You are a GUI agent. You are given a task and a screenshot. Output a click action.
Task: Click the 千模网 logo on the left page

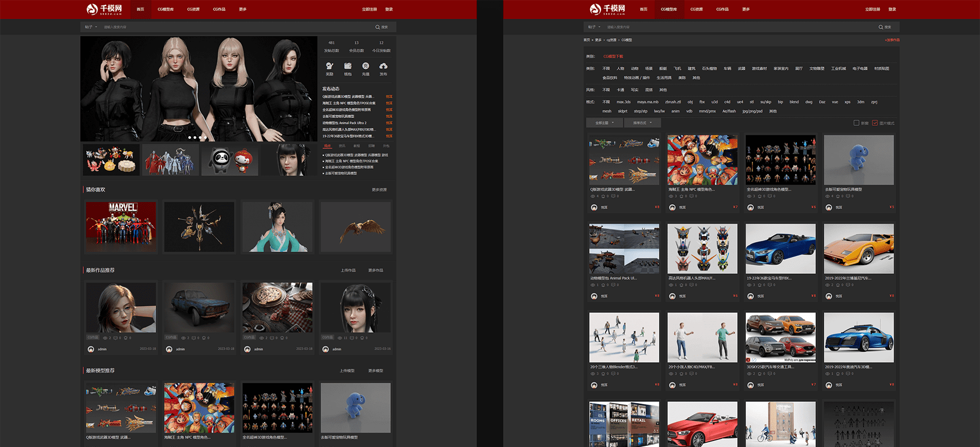(x=105, y=9)
